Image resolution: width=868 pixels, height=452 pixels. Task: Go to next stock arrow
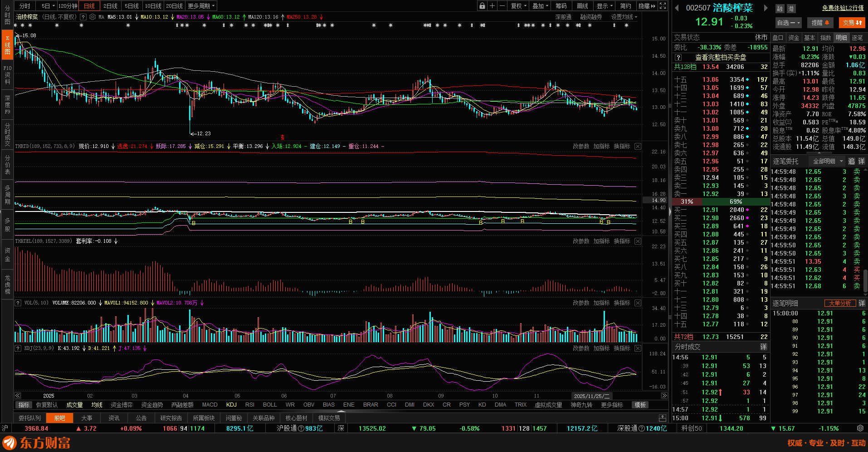click(x=766, y=8)
